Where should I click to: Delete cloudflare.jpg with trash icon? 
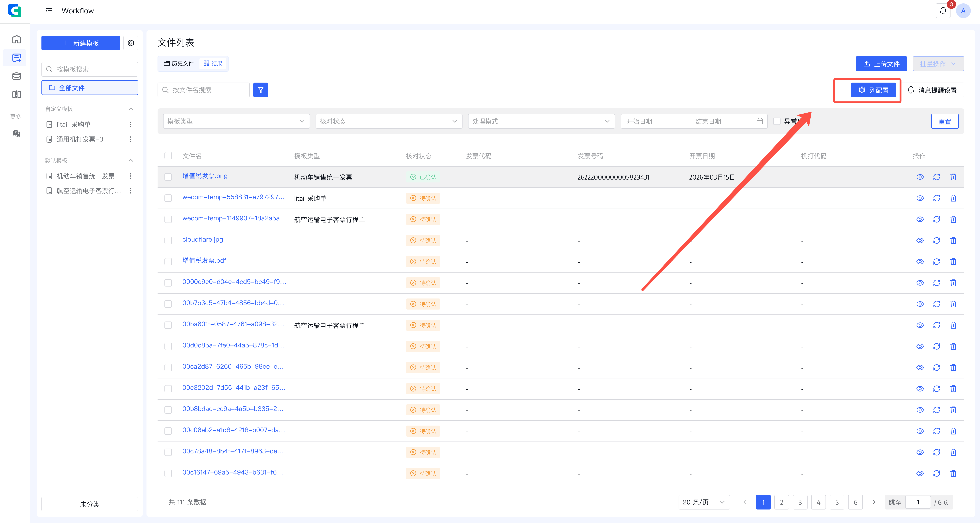pos(953,241)
